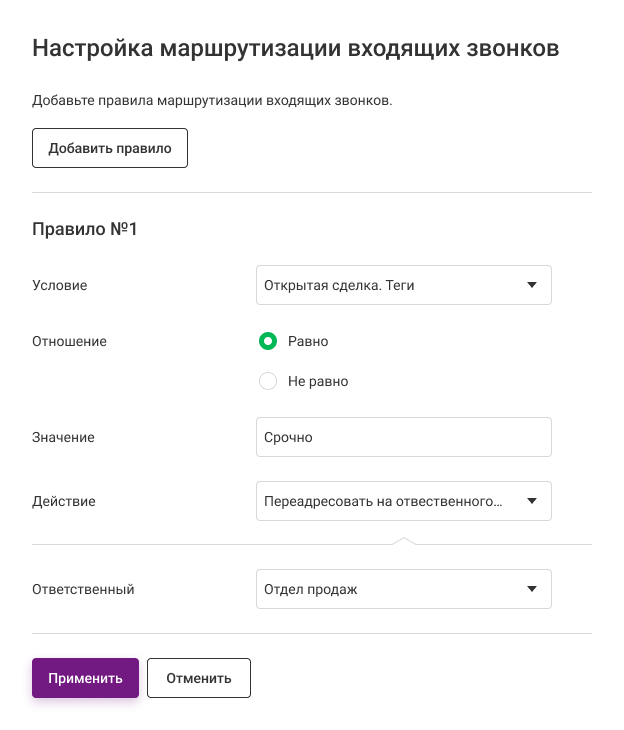Click the "Настройка маршрутизации входящих звонков" page title
Image resolution: width=624 pixels, height=730 pixels.
[296, 49]
